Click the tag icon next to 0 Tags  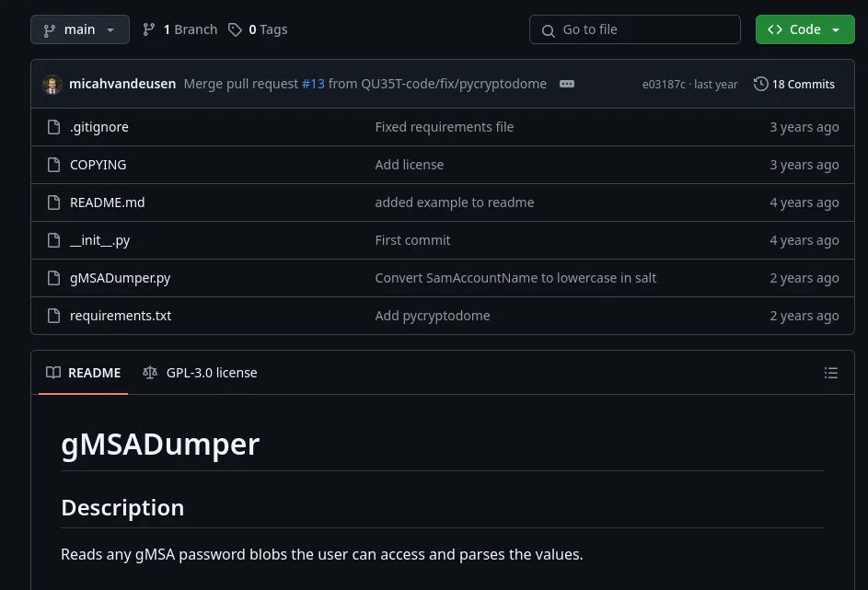click(235, 29)
